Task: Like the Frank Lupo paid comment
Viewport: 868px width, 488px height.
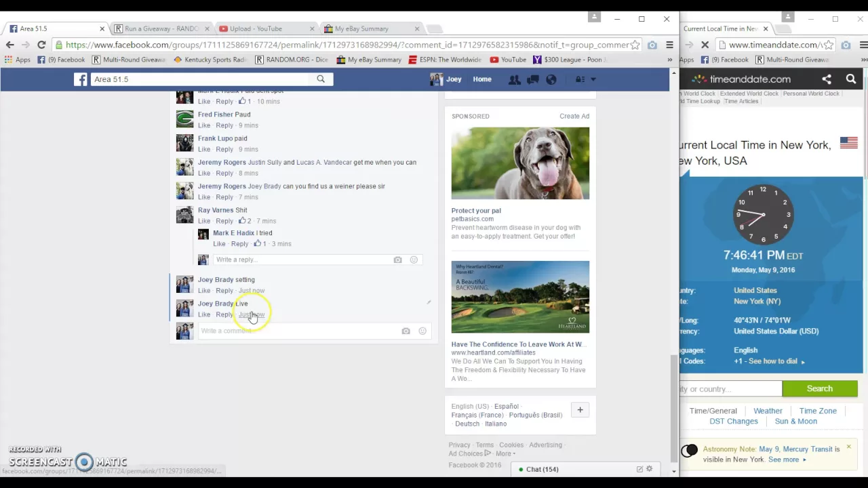Action: point(204,149)
